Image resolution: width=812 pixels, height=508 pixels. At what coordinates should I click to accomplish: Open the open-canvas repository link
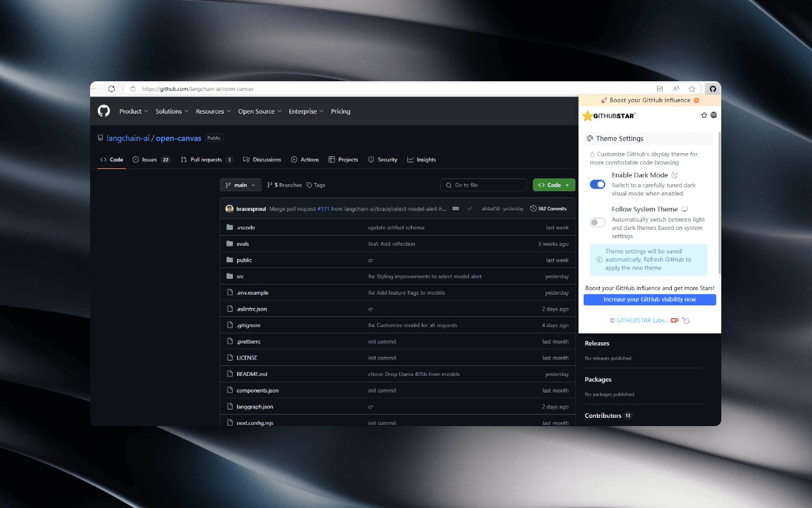click(x=178, y=138)
